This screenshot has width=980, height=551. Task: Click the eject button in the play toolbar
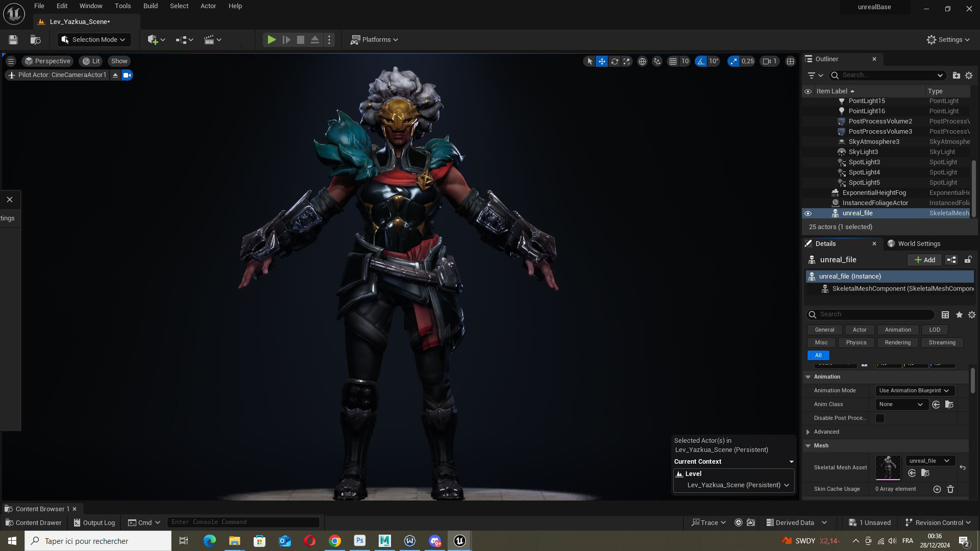pyautogui.click(x=315, y=40)
